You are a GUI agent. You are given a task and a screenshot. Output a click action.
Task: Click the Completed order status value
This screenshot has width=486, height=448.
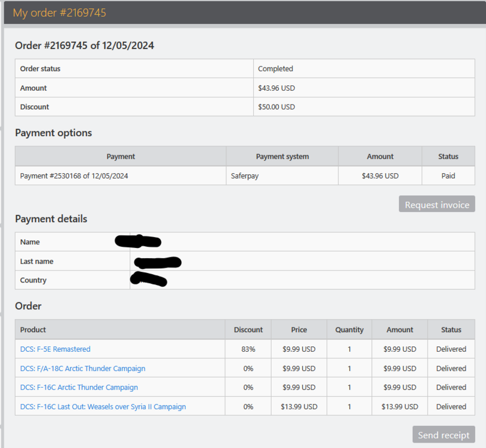(x=275, y=69)
